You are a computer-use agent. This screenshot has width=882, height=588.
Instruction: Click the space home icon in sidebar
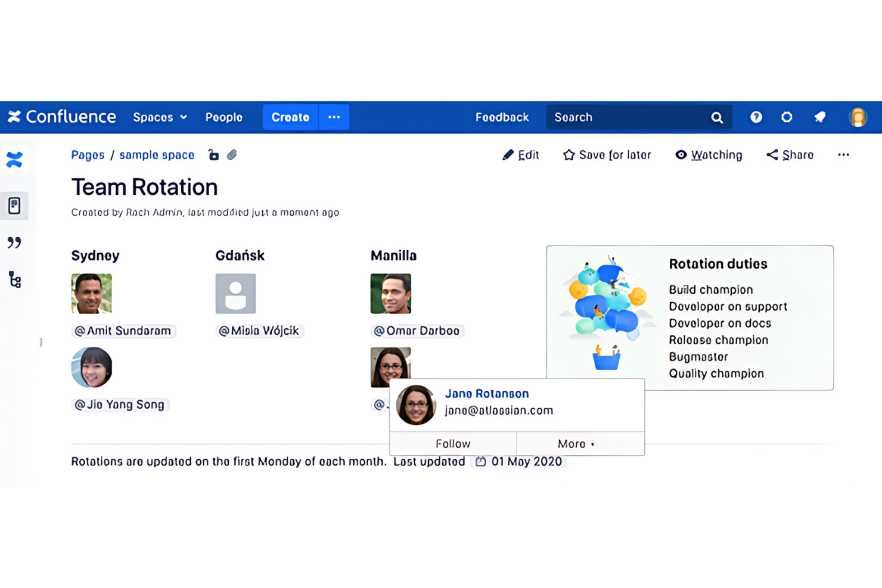click(x=14, y=160)
